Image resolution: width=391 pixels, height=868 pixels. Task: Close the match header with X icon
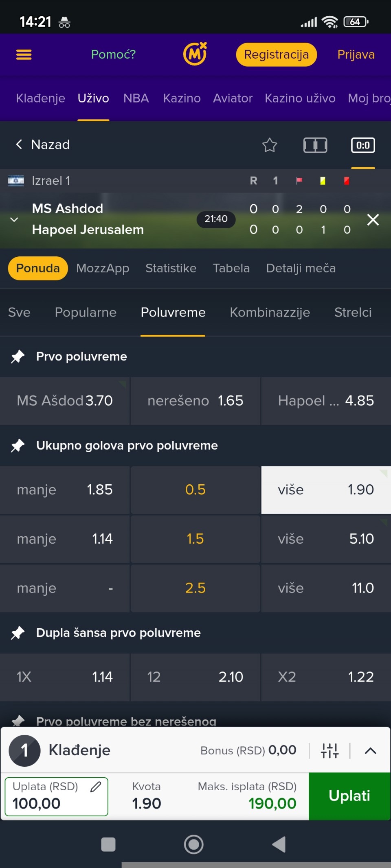click(373, 220)
